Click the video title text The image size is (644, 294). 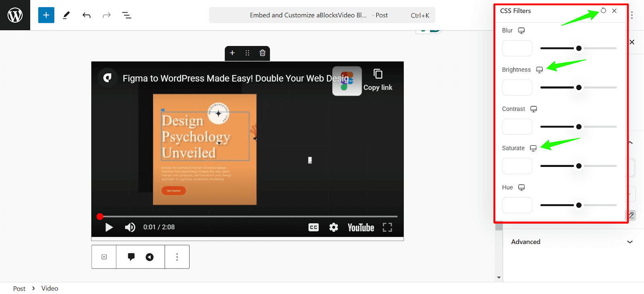point(238,78)
